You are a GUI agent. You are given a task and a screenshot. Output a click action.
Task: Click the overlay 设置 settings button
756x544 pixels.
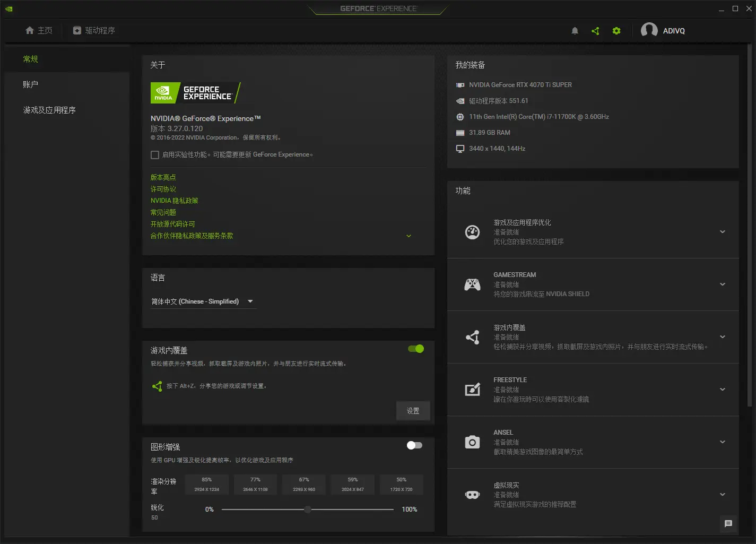(x=413, y=411)
